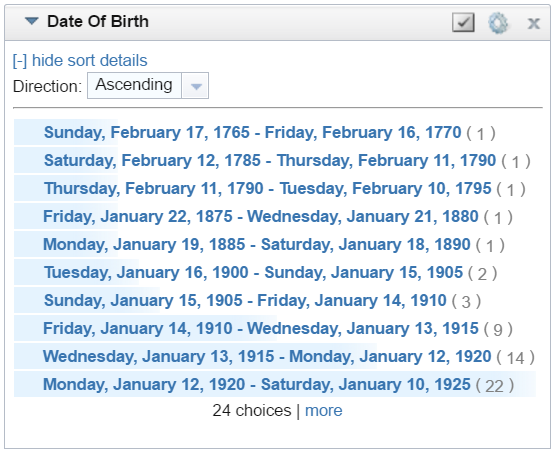Click the gear settings icon in header

[x=498, y=23]
